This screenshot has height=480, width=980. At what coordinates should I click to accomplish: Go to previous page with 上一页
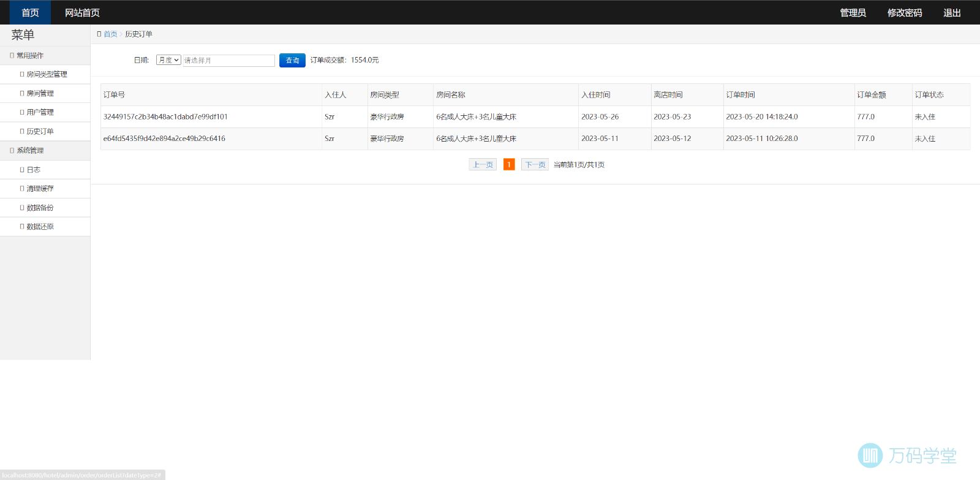pyautogui.click(x=483, y=164)
